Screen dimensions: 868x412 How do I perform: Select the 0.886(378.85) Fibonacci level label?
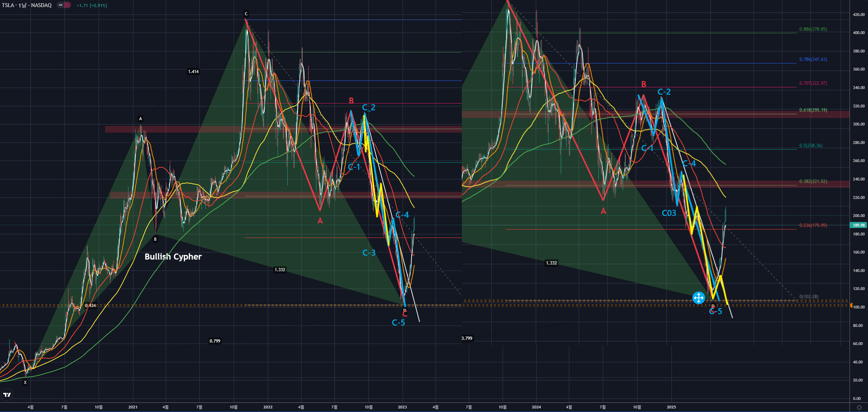(813, 29)
